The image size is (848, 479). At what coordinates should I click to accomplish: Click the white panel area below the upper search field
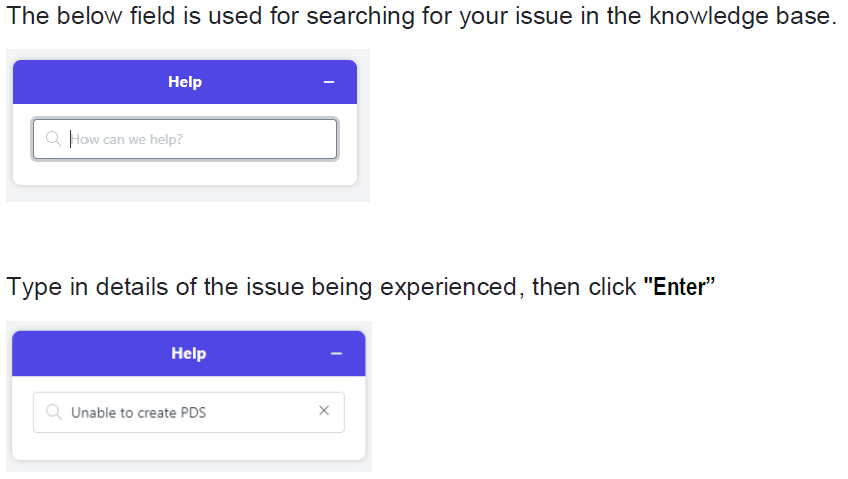click(x=185, y=172)
